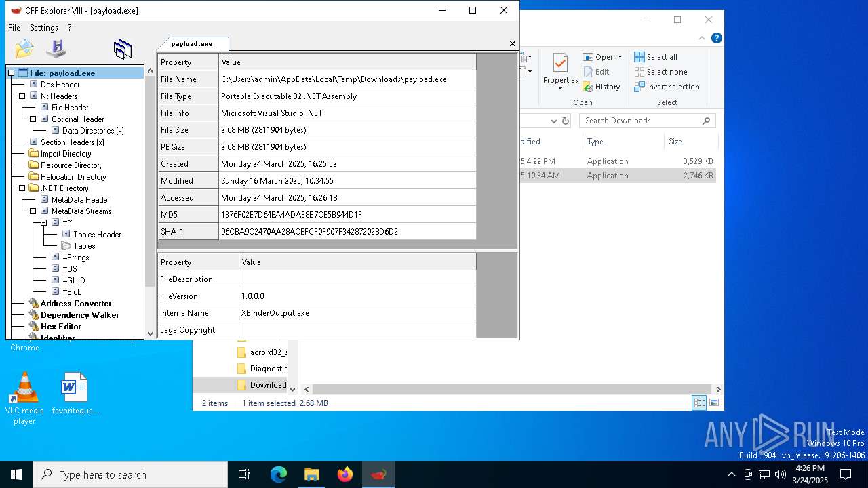Open the Dependency Walker tool
The image size is (868, 488).
click(79, 315)
